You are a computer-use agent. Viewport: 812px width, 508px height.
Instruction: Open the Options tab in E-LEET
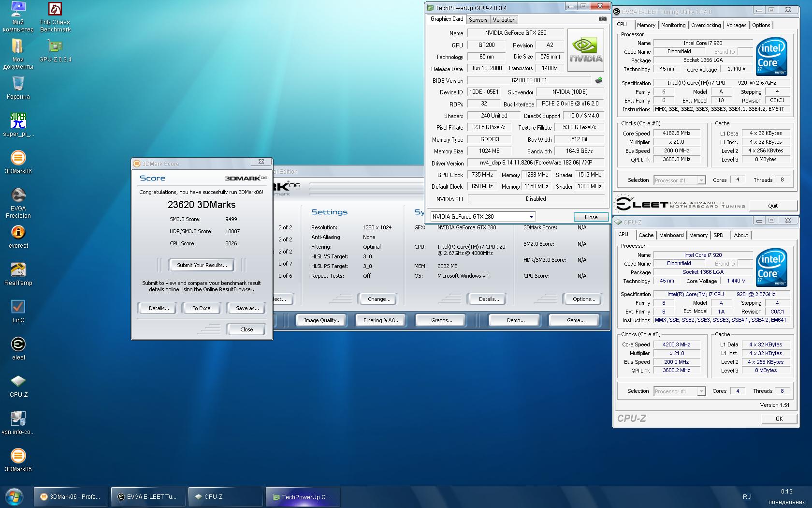pyautogui.click(x=761, y=25)
